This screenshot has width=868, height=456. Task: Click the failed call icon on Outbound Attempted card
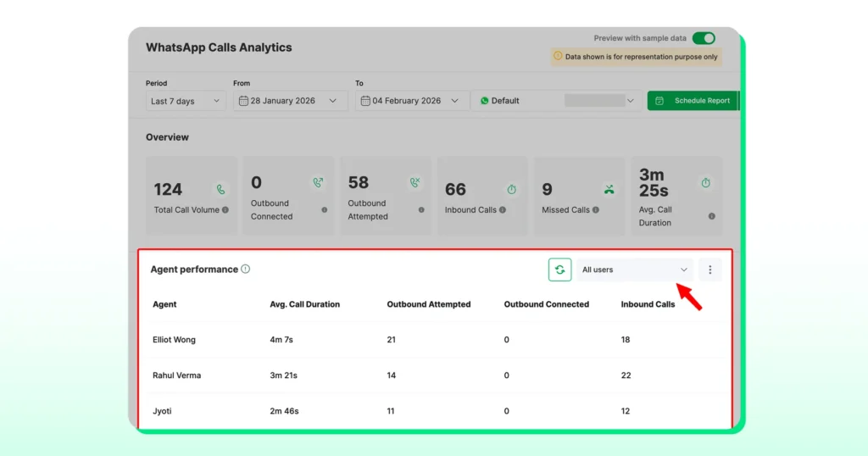[415, 182]
